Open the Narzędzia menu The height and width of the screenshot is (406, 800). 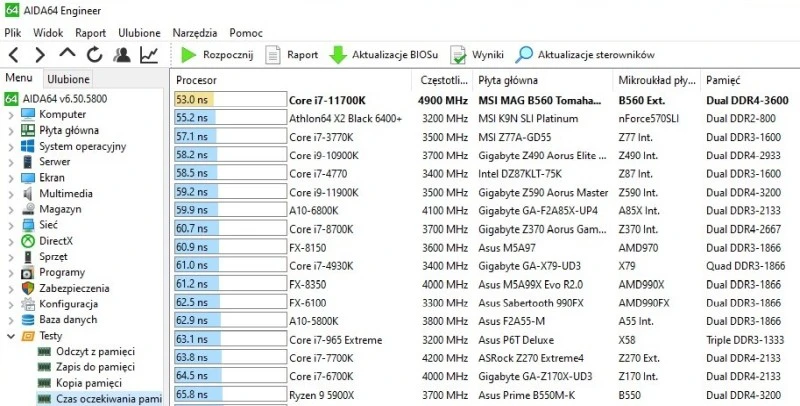click(194, 33)
